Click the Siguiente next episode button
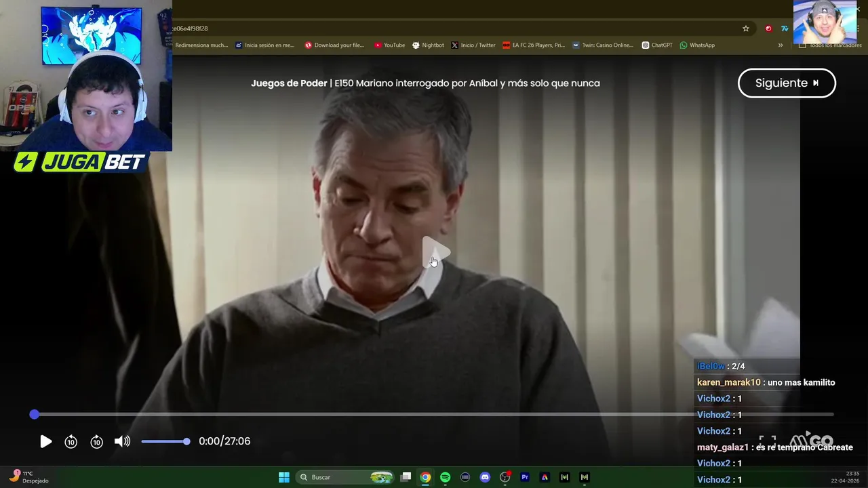This screenshot has height=488, width=868. pos(787,83)
